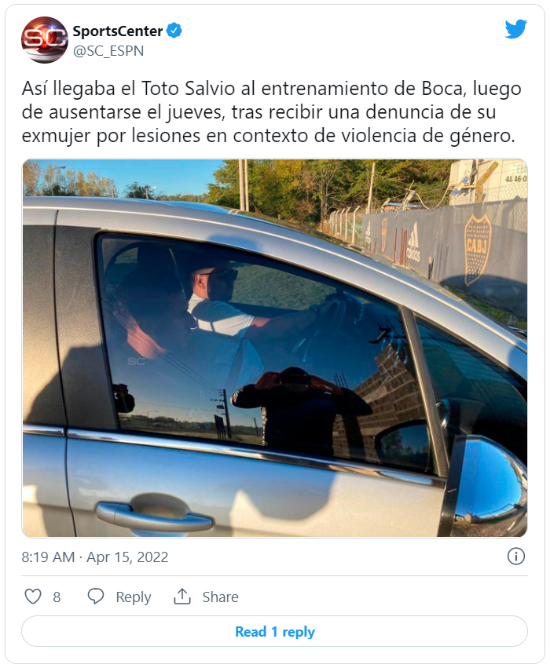Like the tweet with the heart icon

[33, 596]
